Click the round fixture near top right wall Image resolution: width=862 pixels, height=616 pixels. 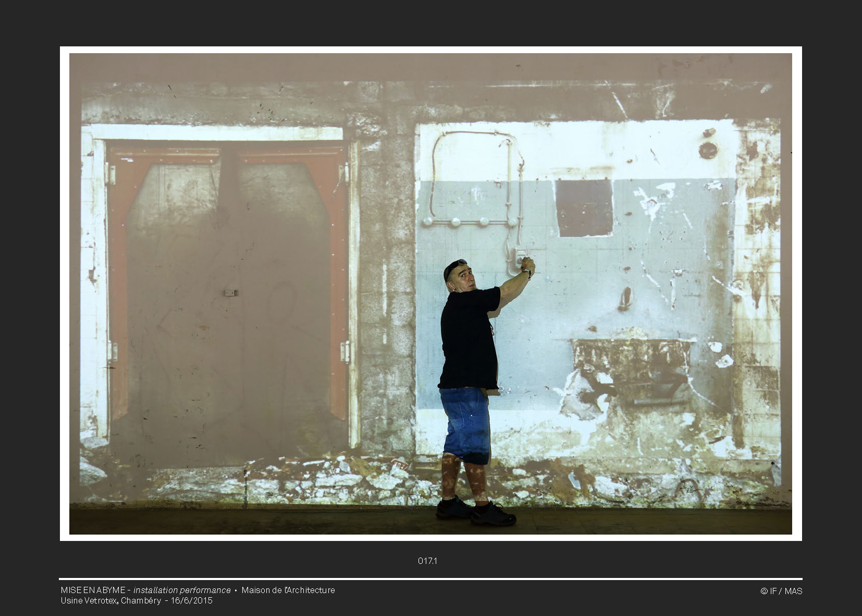(708, 150)
